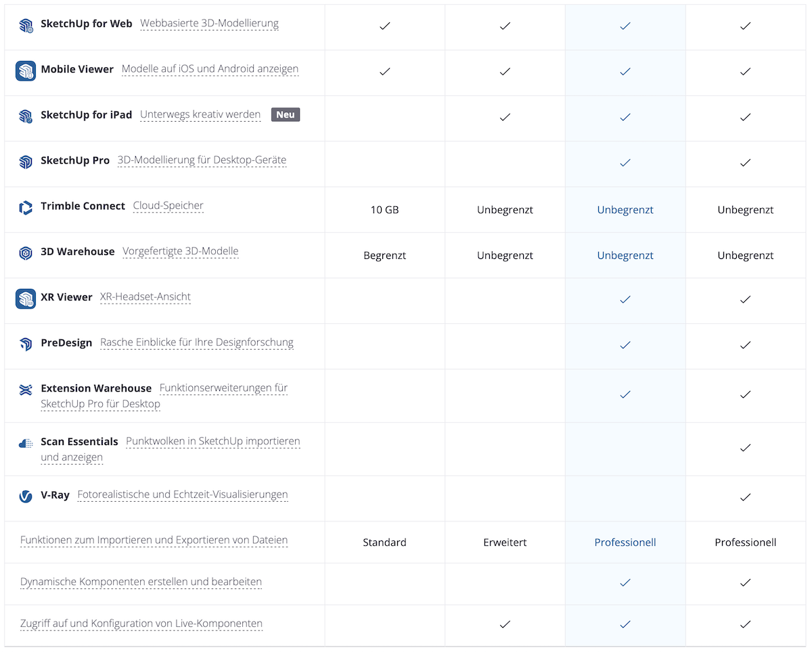Click the checkmark in the Scan Essentials row
Viewport: 812px width, 652px height.
pos(745,447)
